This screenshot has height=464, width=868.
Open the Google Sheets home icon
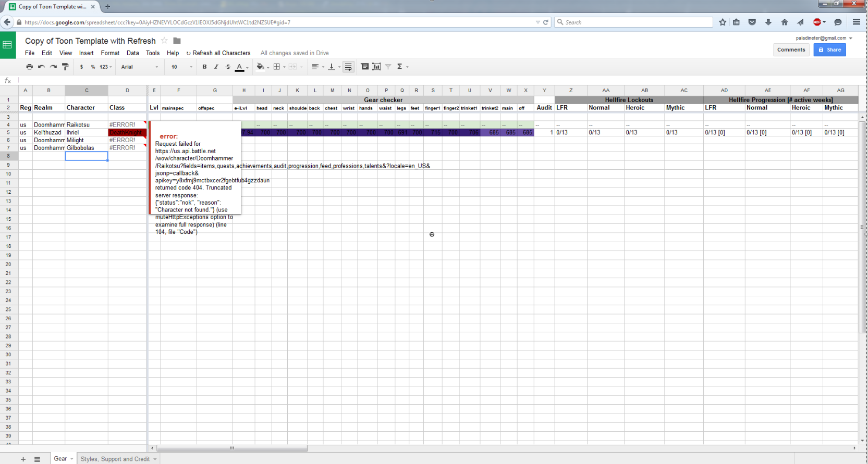click(x=7, y=45)
